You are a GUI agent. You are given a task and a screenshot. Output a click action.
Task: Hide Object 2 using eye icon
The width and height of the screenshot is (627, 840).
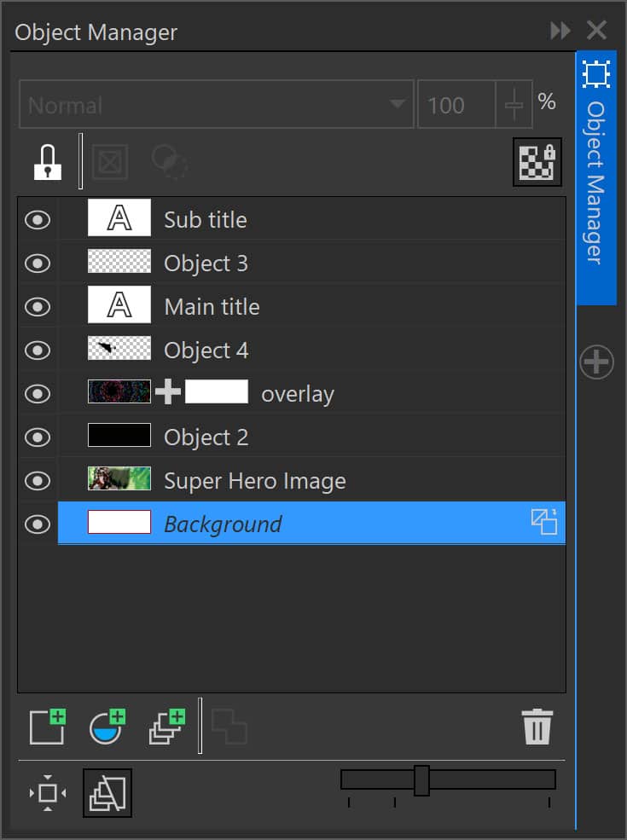pos(38,437)
